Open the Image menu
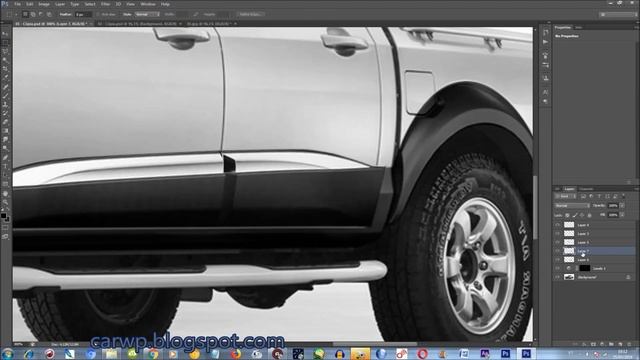The height and width of the screenshot is (360, 640). [x=44, y=4]
